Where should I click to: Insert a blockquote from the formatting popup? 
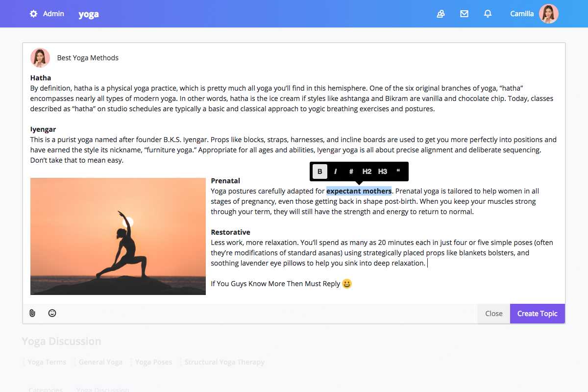point(398,171)
